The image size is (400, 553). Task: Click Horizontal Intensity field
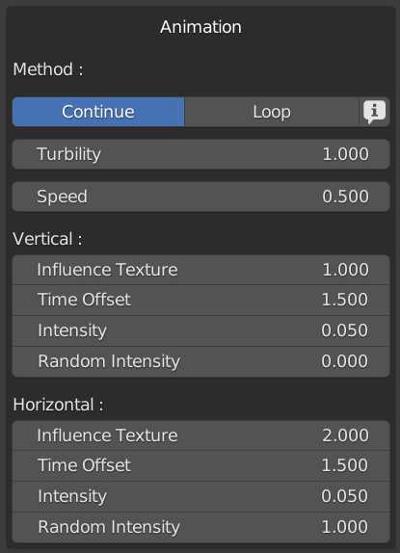pyautogui.click(x=201, y=496)
